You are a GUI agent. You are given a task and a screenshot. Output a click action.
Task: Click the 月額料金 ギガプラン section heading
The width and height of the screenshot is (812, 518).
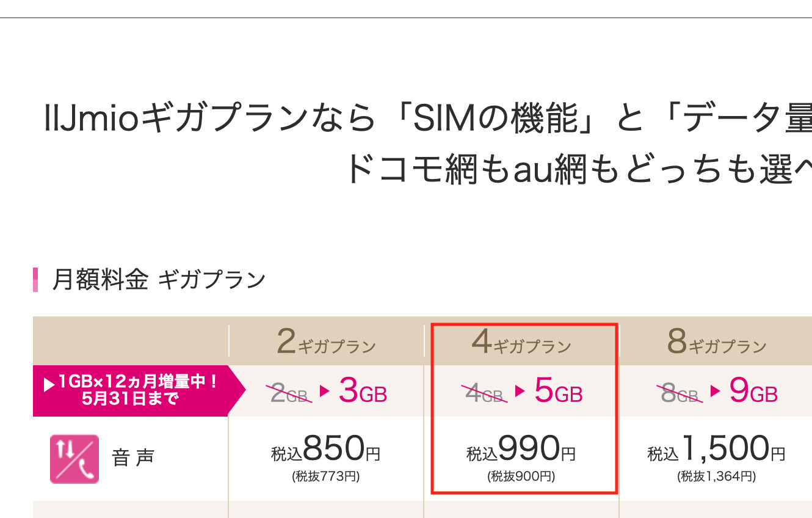click(159, 280)
